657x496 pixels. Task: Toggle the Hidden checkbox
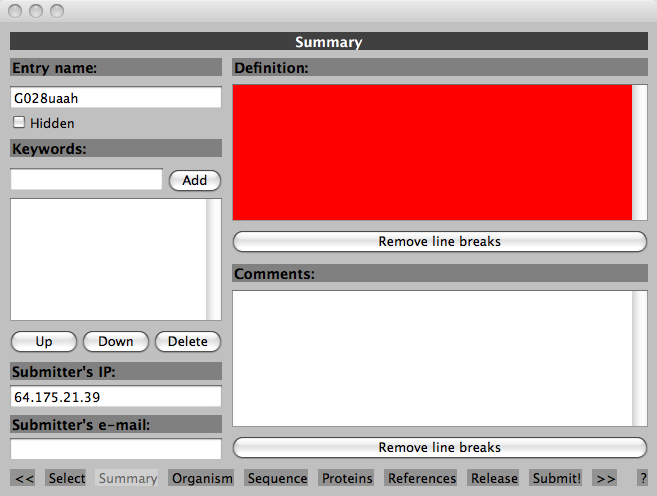(18, 123)
